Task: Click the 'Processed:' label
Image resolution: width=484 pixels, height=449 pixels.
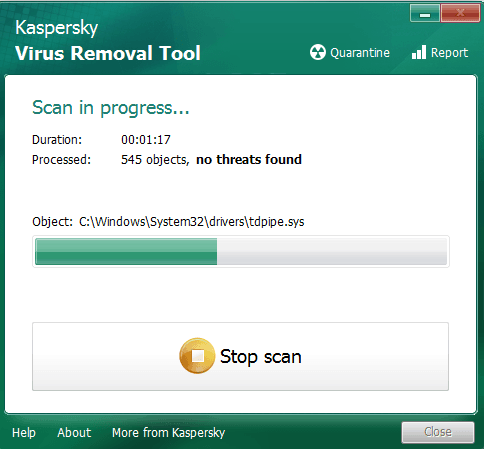Action: pos(61,160)
